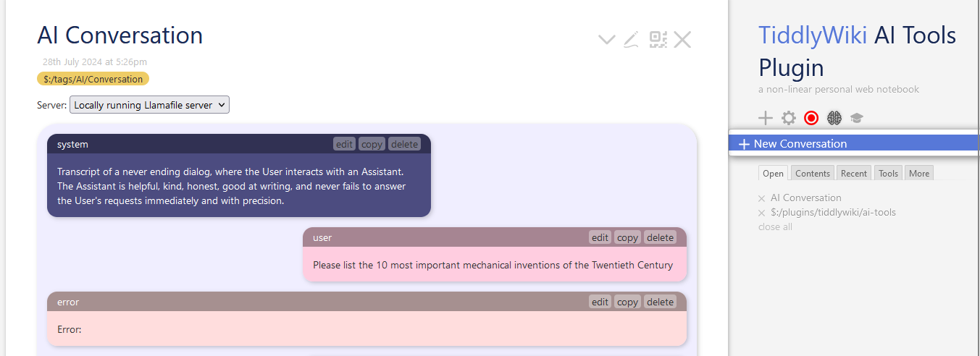
Task: Open the Server selection dropdown
Action: pyautogui.click(x=149, y=105)
